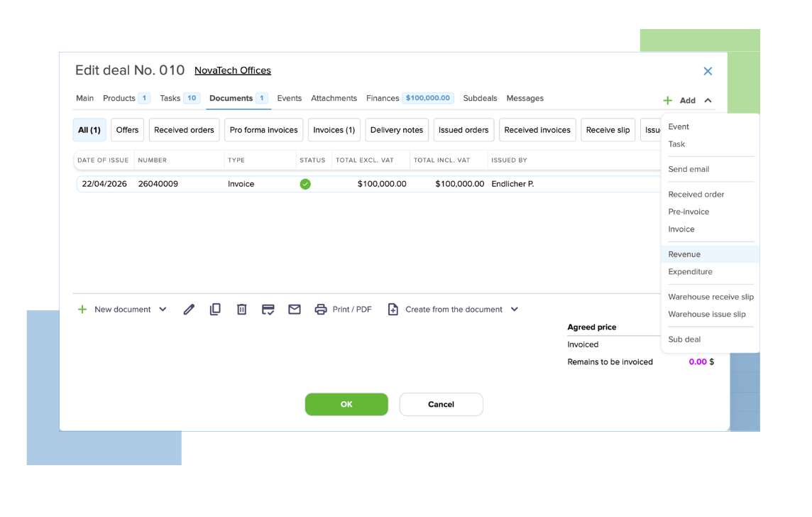Click the duplicate document icon

pyautogui.click(x=215, y=309)
